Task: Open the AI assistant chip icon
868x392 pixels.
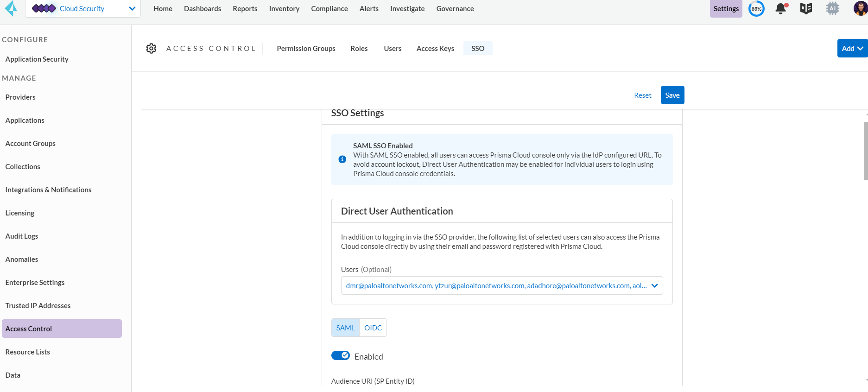Action: tap(833, 8)
